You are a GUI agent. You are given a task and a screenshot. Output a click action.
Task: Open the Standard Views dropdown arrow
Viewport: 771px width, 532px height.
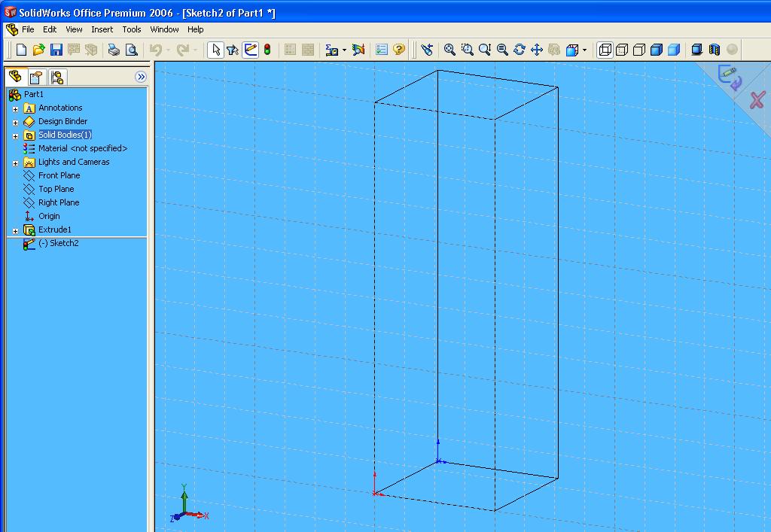pos(584,50)
